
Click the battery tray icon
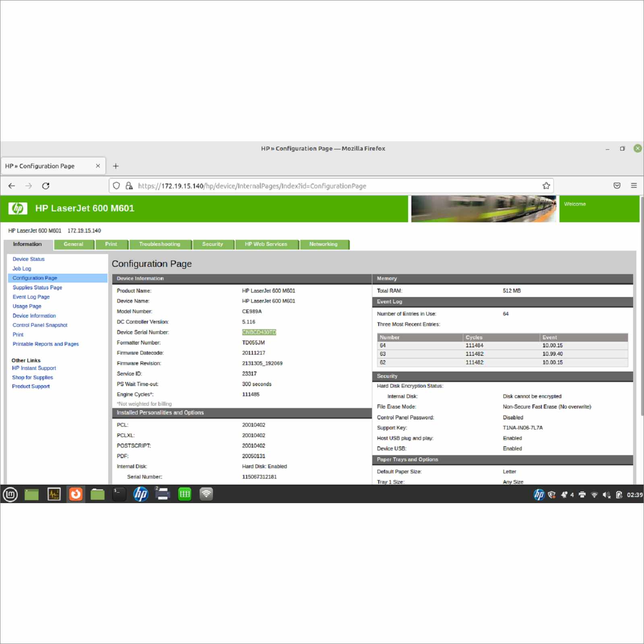(619, 495)
